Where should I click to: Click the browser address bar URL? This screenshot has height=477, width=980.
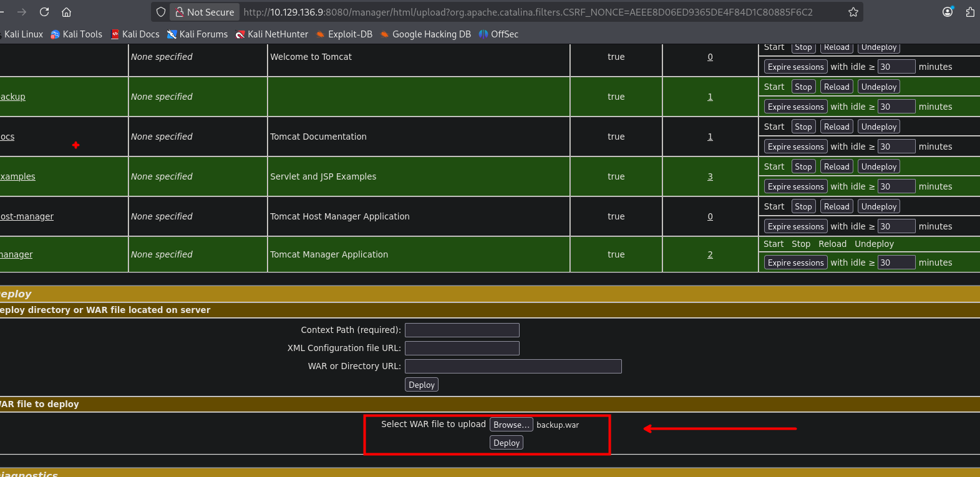click(x=528, y=12)
